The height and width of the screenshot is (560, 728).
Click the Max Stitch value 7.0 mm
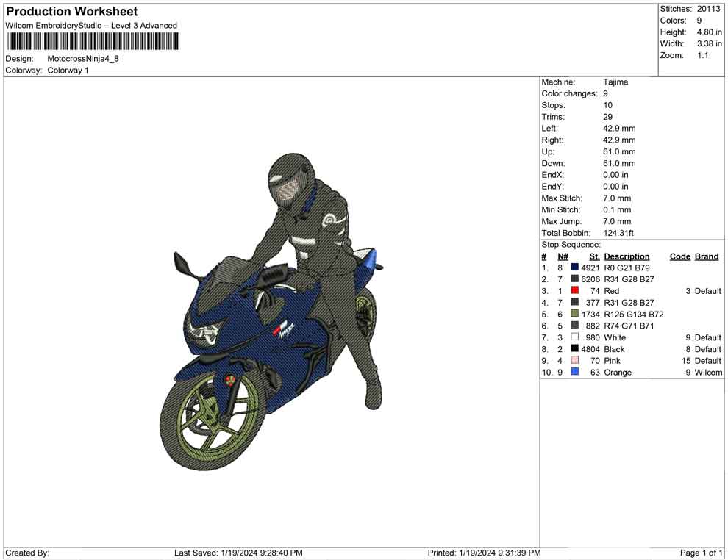click(x=617, y=198)
